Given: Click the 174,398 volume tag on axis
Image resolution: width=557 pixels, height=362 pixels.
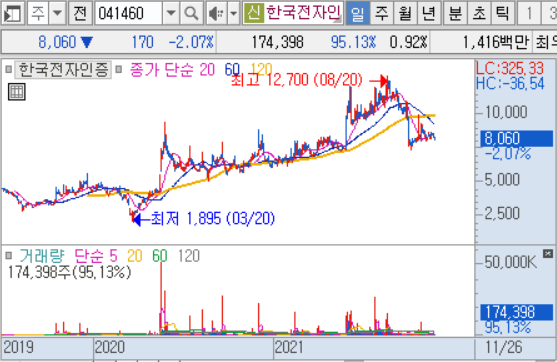Looking at the screenshot, I should (x=516, y=312).
